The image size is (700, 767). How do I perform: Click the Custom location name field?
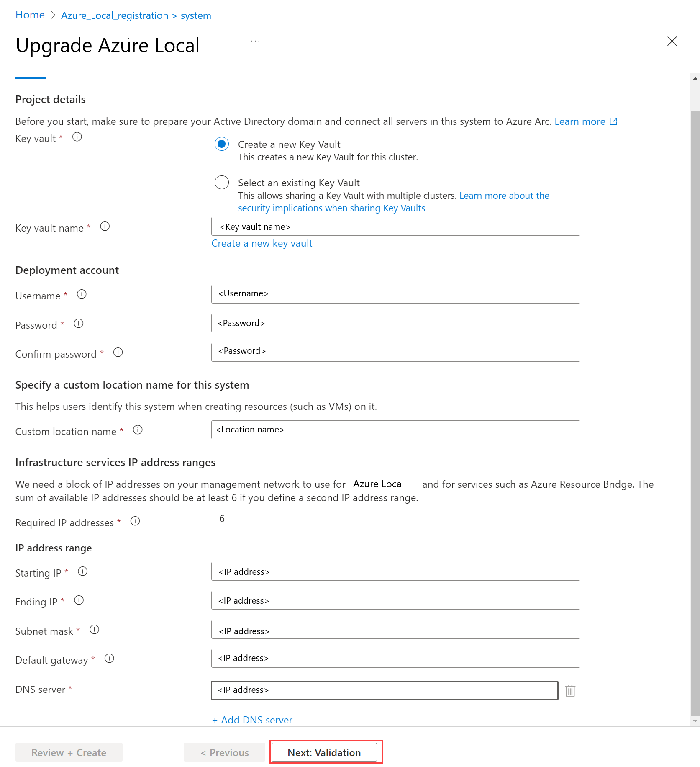395,430
